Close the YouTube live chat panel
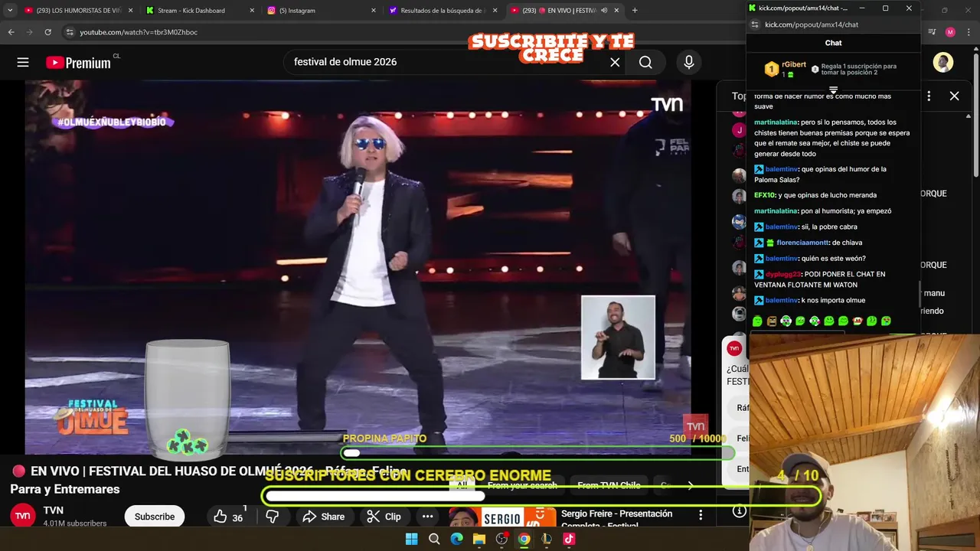 coord(954,96)
